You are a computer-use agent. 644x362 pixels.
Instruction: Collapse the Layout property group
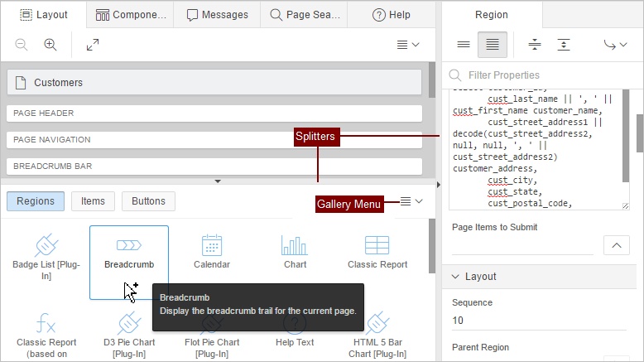click(454, 277)
